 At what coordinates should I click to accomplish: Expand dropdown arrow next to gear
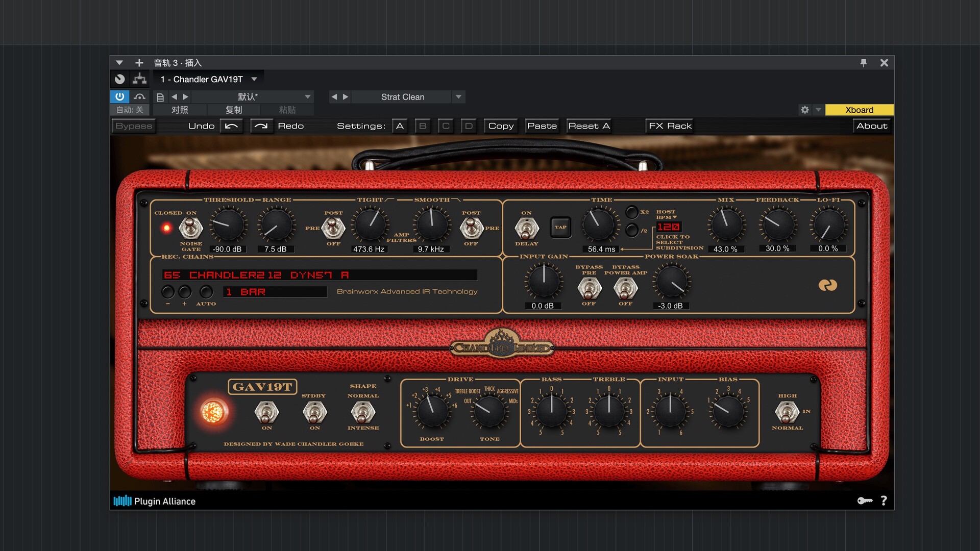pos(818,110)
